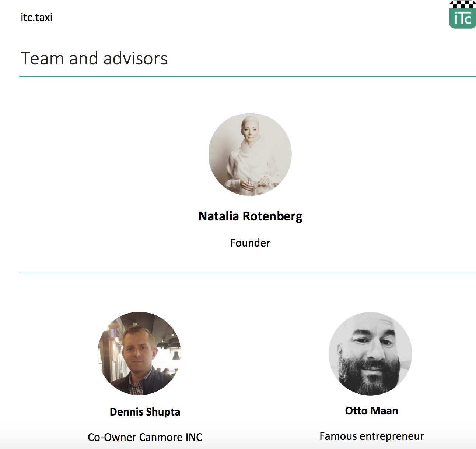This screenshot has height=449, width=476.
Task: Click the iTc taxi logo icon
Action: 462,15
